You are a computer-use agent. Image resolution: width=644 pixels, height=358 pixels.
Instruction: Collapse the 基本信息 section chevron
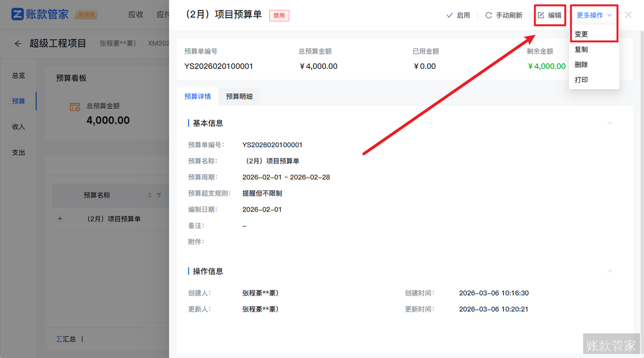(x=610, y=122)
